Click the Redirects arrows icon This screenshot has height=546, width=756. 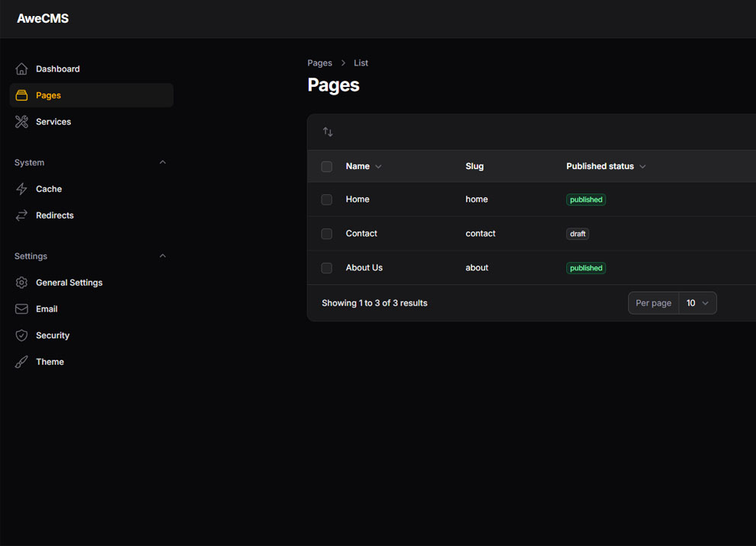pyautogui.click(x=21, y=216)
